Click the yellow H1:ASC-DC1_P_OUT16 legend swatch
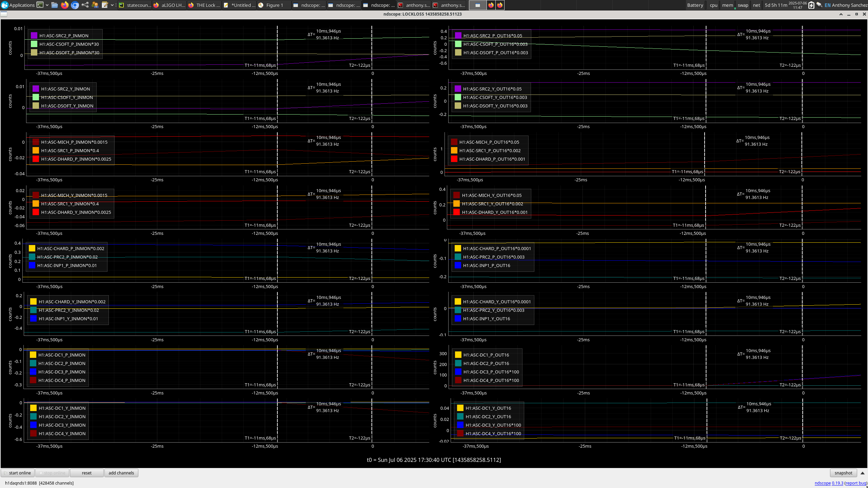The image size is (868, 488). (458, 354)
